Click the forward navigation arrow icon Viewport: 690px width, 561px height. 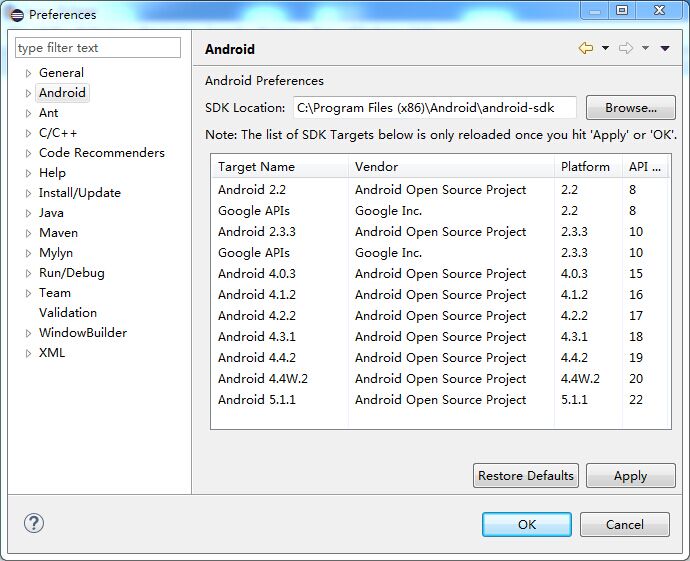(x=626, y=49)
